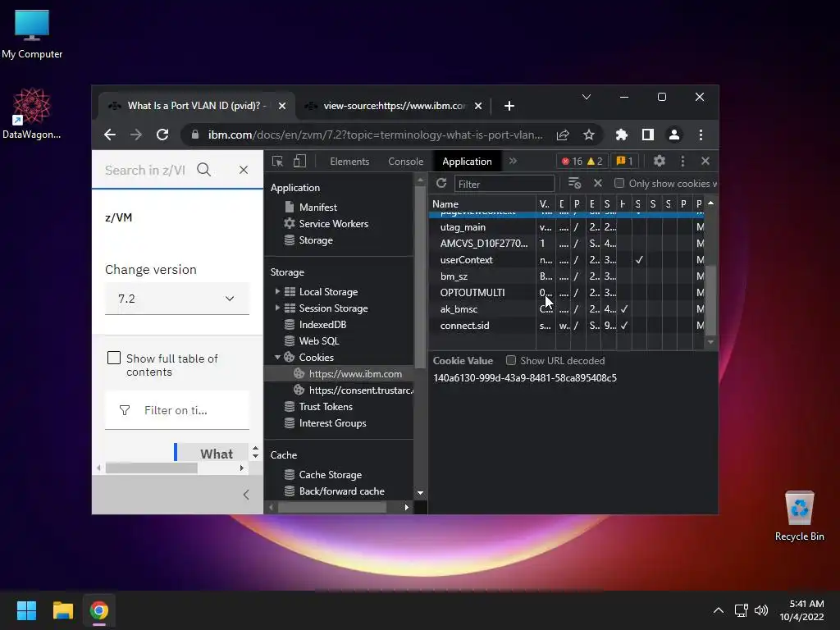The height and width of the screenshot is (630, 840).
Task: Click the table of contents horizontal scrollbar
Action: click(152, 468)
